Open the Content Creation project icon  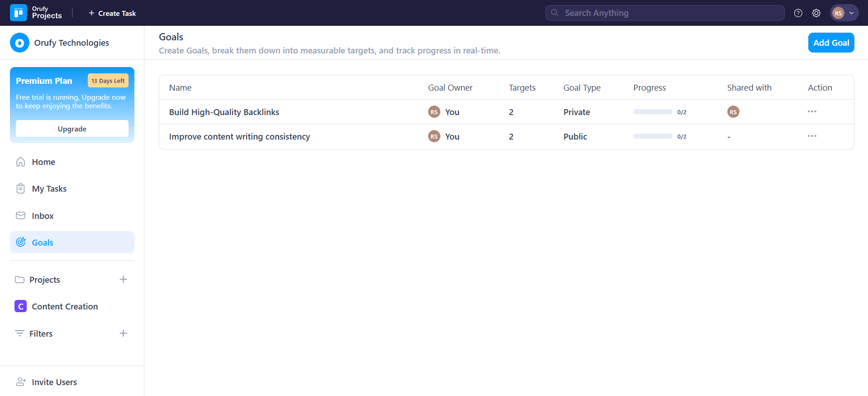[20, 306]
